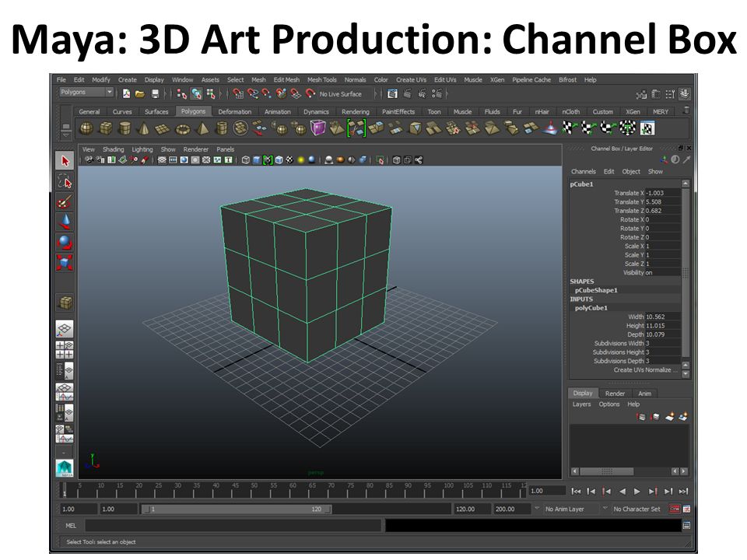Click the playback end 120.00 field
Screen dimensions: 747x560
(x=472, y=509)
